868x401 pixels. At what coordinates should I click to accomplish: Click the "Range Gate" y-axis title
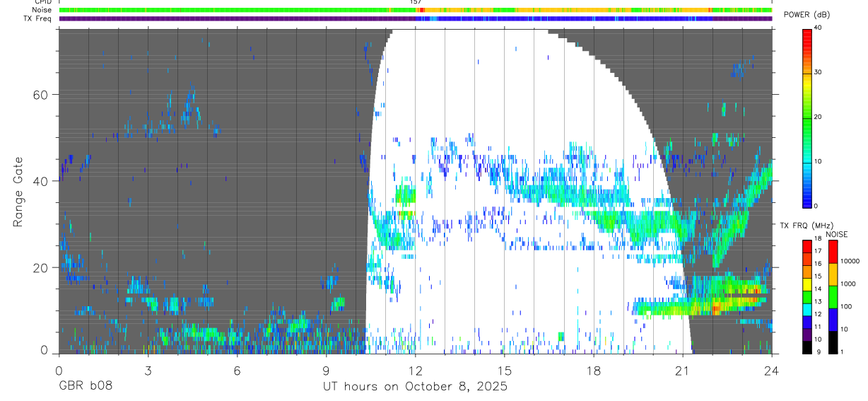[x=20, y=191]
